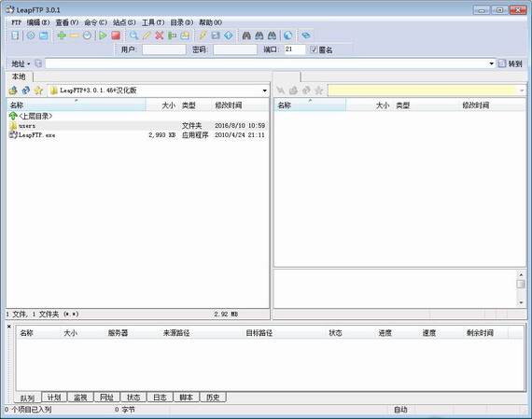Image resolution: width=532 pixels, height=419 pixels.
Task: Click the green rename toolbar icon
Action: click(x=172, y=35)
